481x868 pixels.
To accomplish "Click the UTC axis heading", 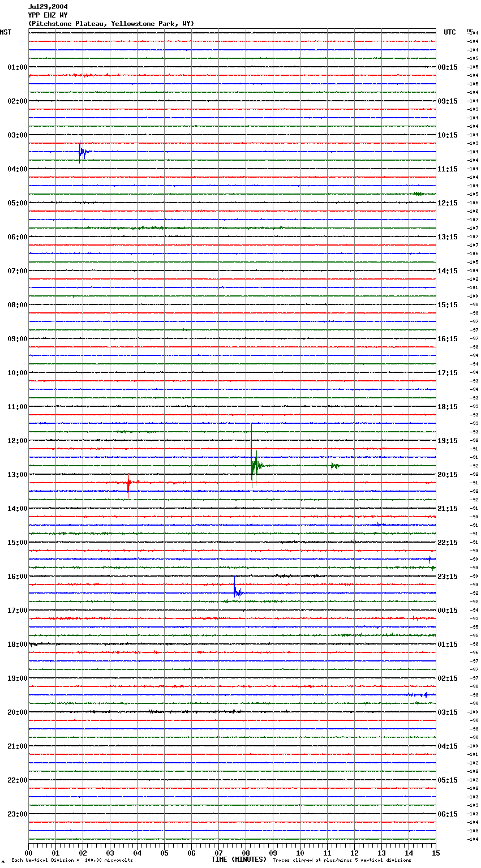I will click(450, 32).
